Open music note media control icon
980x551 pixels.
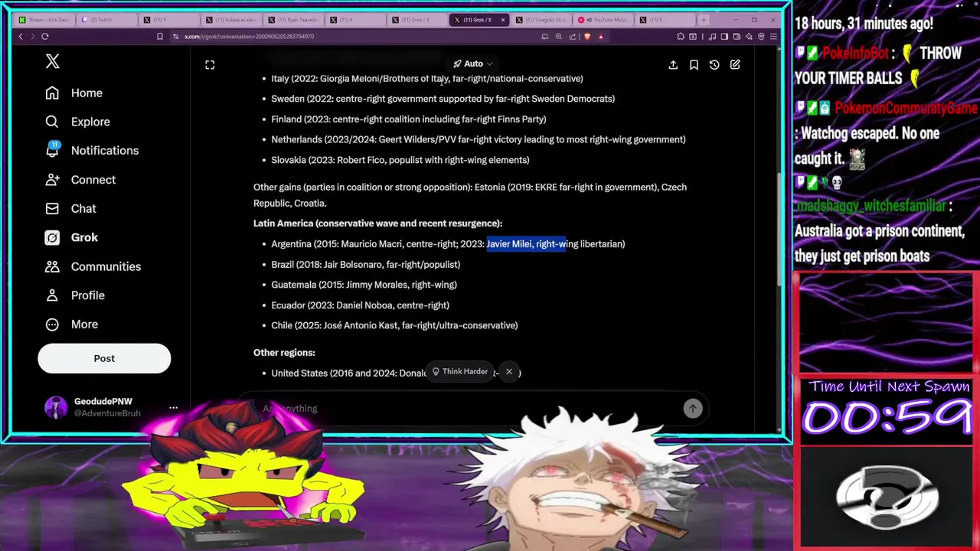pyautogui.click(x=713, y=36)
